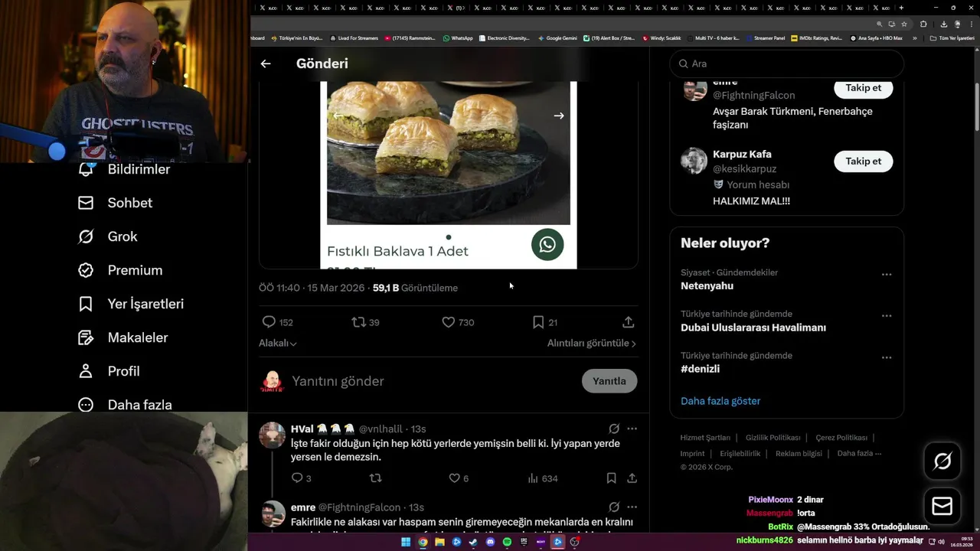This screenshot has height=551, width=980.
Task: Open Steam from the taskbar
Action: [x=473, y=542]
